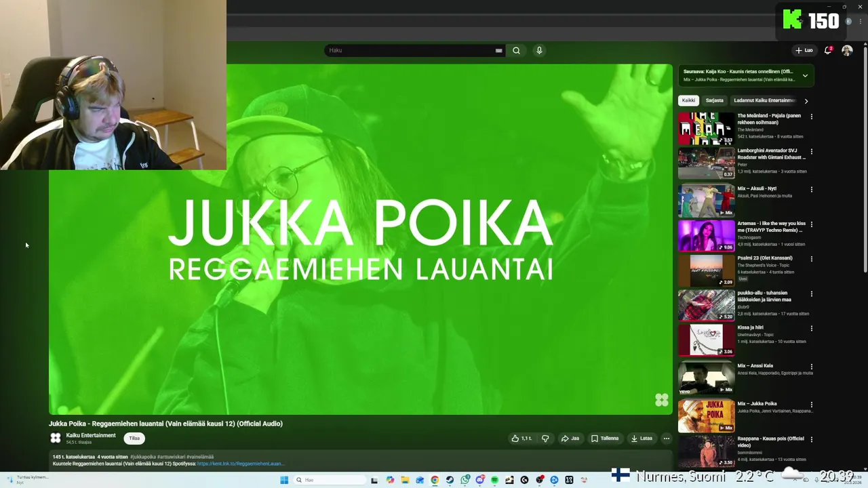Image resolution: width=868 pixels, height=488 pixels.
Task: Open Chrome from taskbar
Action: point(435,480)
